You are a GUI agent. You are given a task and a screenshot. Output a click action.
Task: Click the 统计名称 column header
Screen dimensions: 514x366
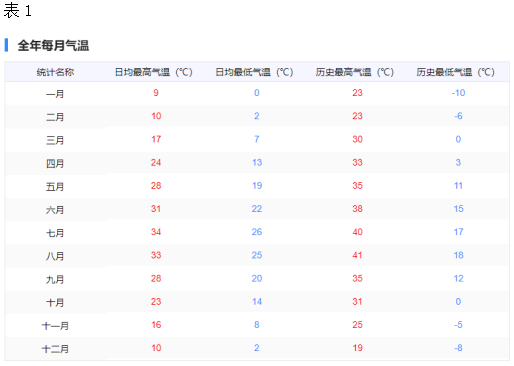(55, 72)
